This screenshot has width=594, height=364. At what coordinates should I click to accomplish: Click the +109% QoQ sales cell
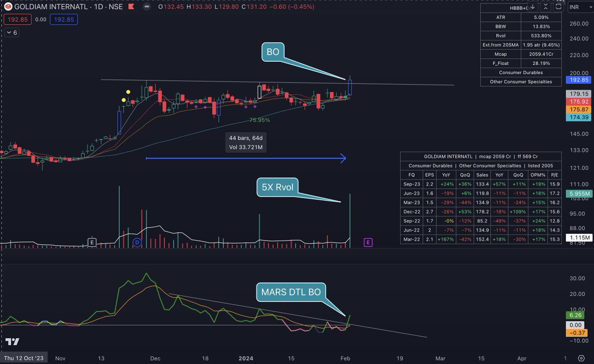coord(517,211)
